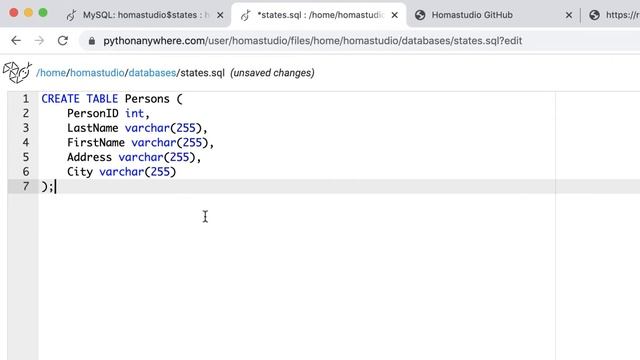The image size is (640, 360).
Task: Select the *states.sql browser tab
Action: tap(319, 15)
